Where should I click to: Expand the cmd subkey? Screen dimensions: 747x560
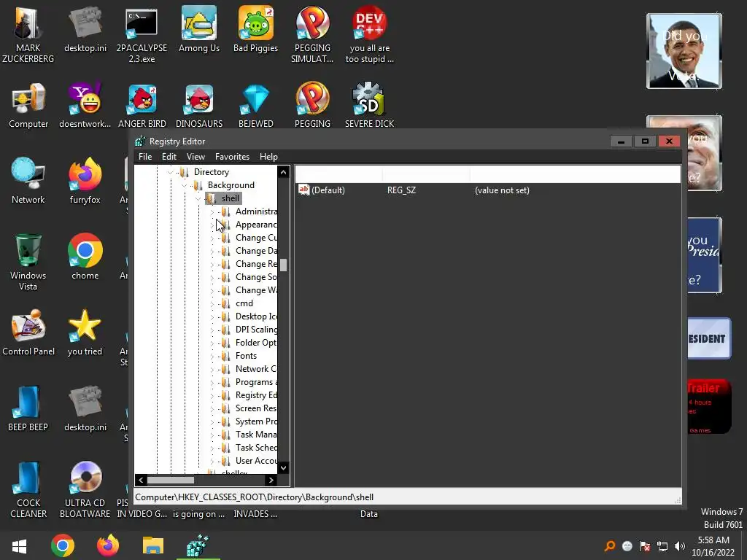click(x=212, y=304)
